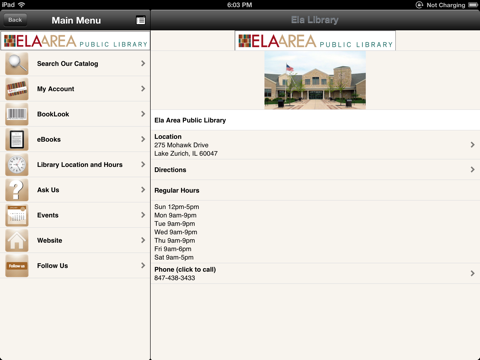Open Library Location and Hours entry
The height and width of the screenshot is (360, 480).
(75, 165)
